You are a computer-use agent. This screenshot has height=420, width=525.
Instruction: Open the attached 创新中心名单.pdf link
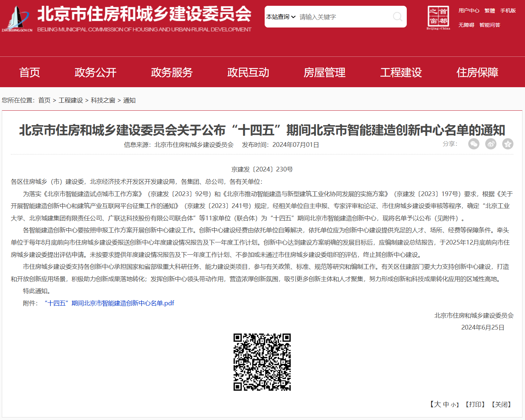(x=109, y=303)
